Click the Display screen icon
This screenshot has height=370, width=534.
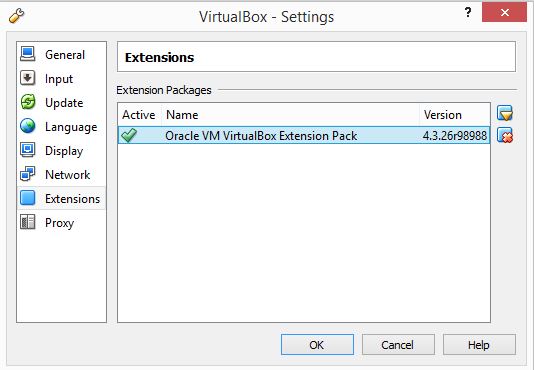coord(28,150)
